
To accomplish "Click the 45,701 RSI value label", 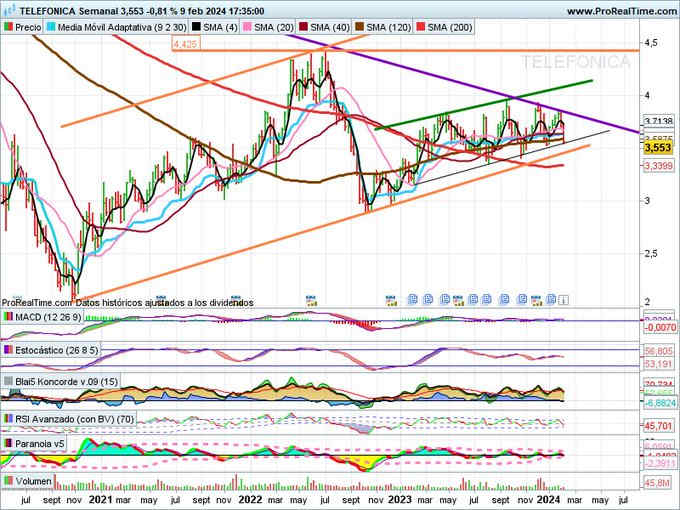I will 658,426.
